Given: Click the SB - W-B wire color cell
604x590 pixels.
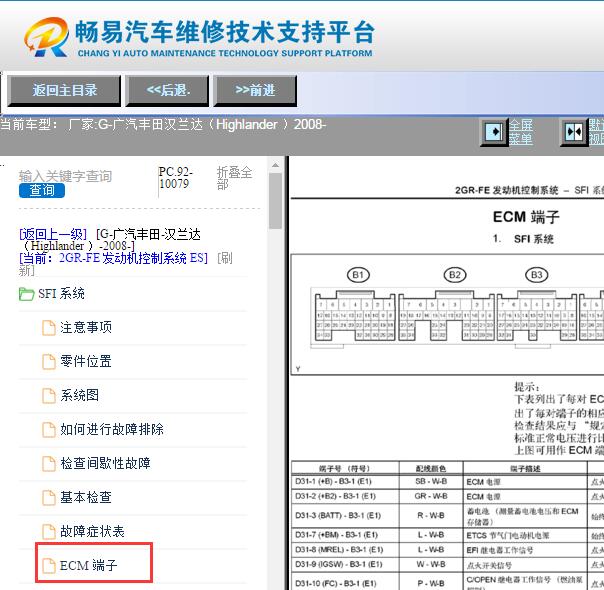Looking at the screenshot, I should (x=431, y=481).
